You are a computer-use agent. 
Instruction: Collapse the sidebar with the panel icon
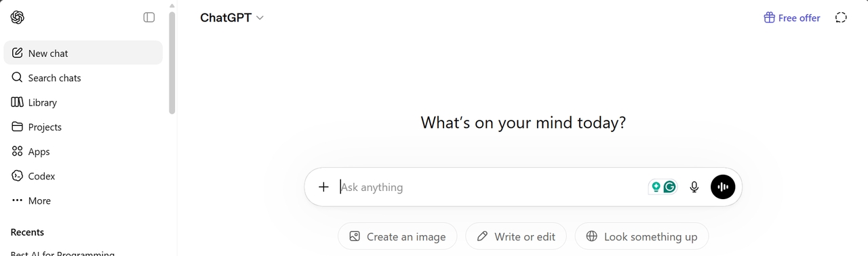pyautogui.click(x=149, y=18)
